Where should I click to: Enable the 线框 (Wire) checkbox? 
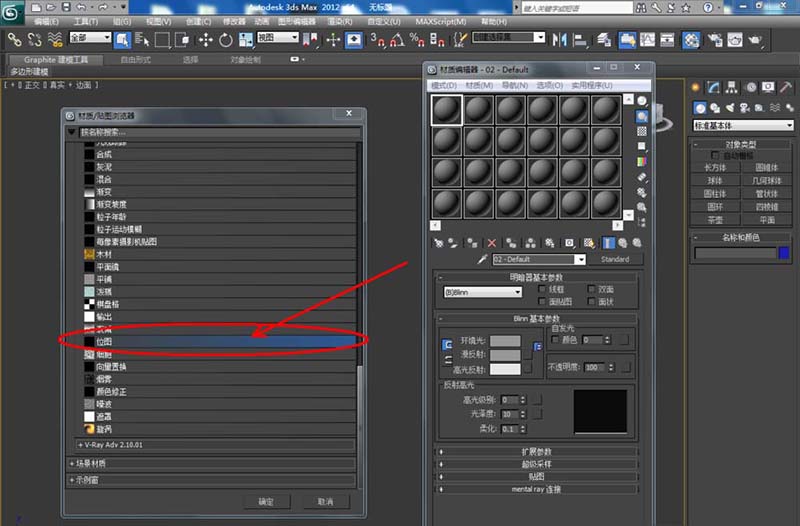pos(543,288)
